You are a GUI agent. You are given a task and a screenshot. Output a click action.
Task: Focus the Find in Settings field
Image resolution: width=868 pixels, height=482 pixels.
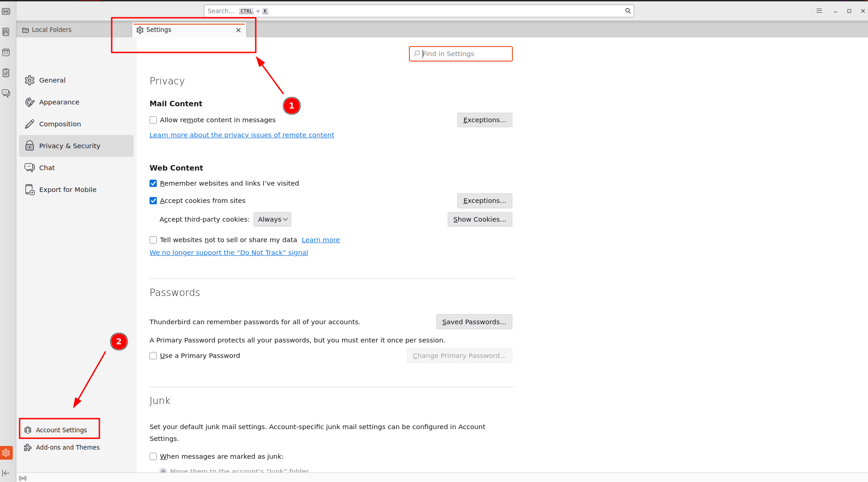[x=461, y=54]
